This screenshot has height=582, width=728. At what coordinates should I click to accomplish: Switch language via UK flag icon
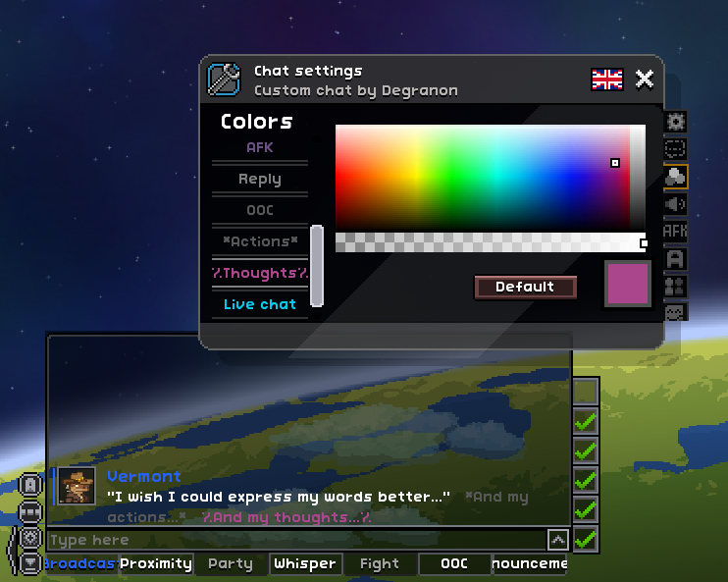pos(607,79)
